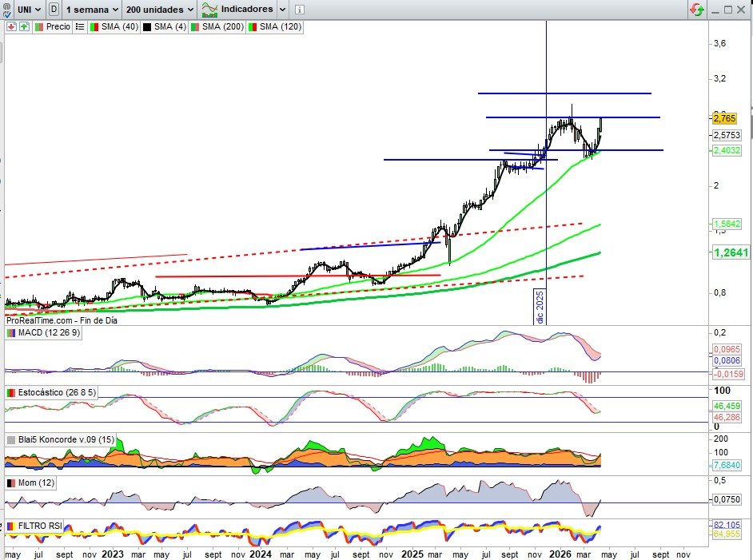Expand the arrow next to Indicadores
This screenshot has width=753, height=560.
click(282, 9)
